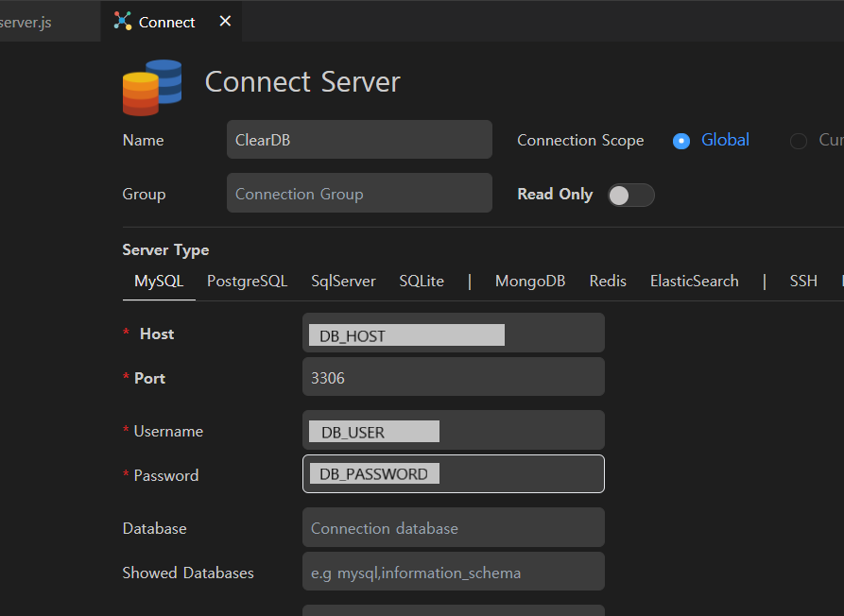
Task: Click the Showed Databases label
Action: click(188, 573)
